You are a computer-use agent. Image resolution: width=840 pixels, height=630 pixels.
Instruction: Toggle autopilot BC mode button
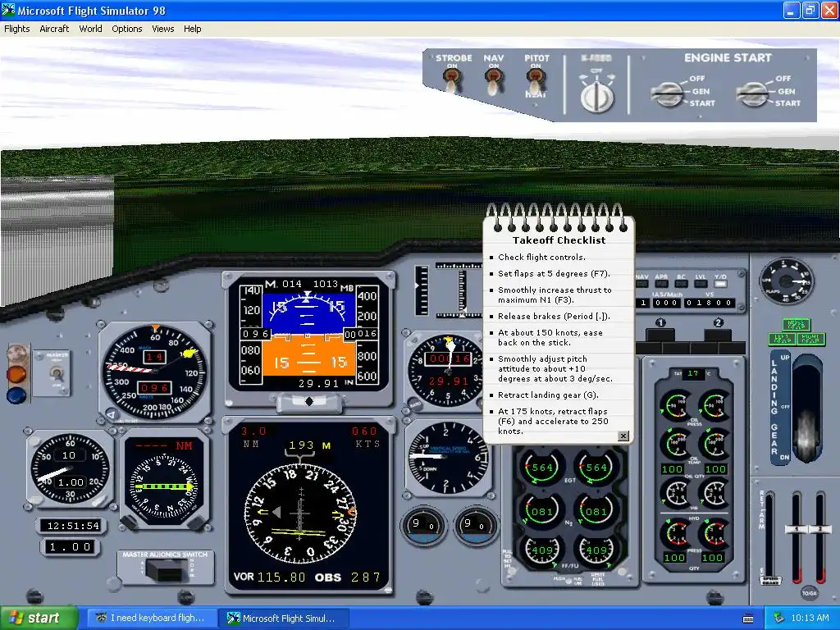[682, 284]
